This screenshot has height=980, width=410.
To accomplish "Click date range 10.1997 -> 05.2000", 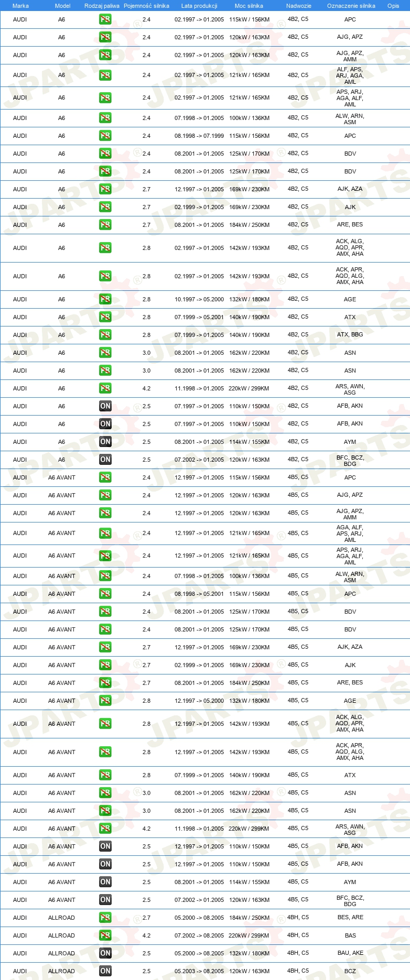I will click(199, 299).
